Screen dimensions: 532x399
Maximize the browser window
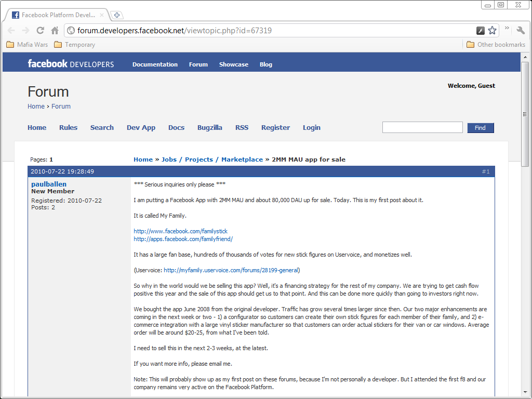coord(501,5)
